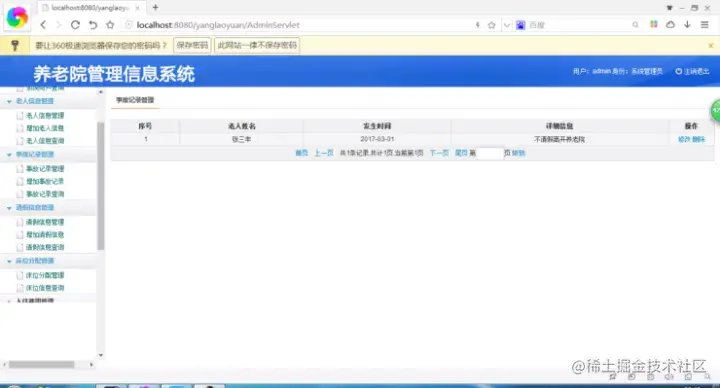Click the sidebar horizontal scroll-right arrow
This screenshot has height=388, width=720.
coord(91,365)
